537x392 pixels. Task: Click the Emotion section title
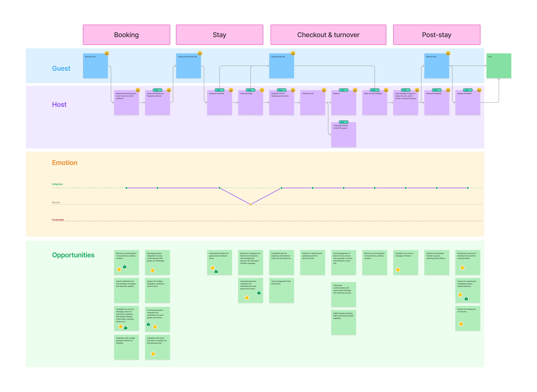pyautogui.click(x=65, y=163)
